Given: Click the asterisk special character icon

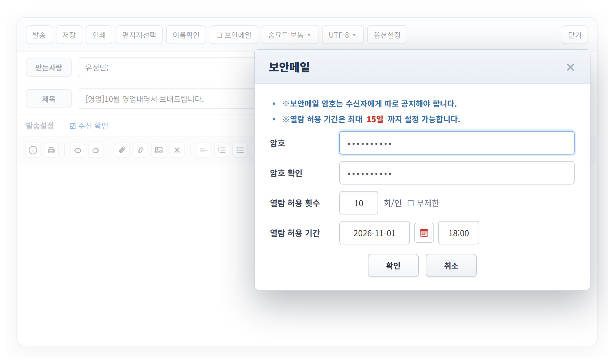Looking at the screenshot, I should 177,150.
